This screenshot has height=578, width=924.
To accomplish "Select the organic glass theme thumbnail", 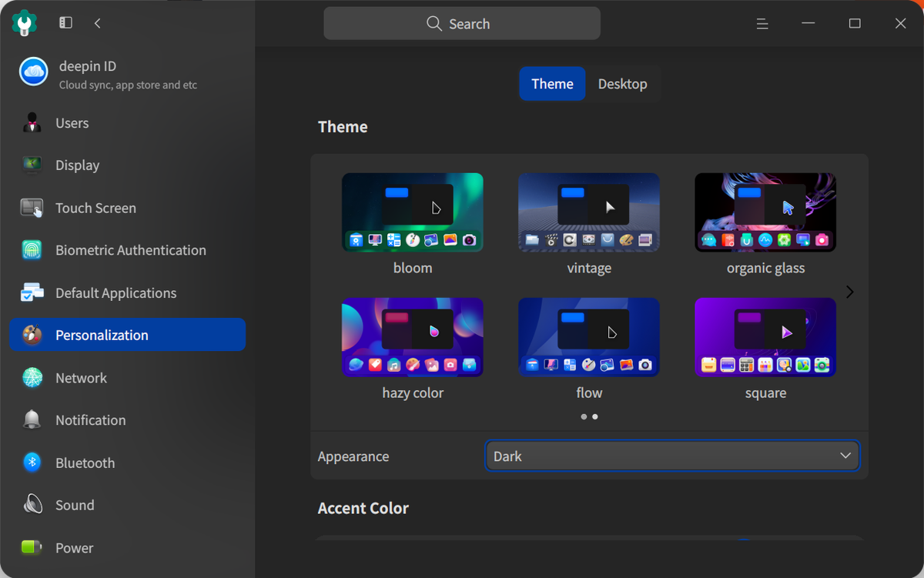I will [x=765, y=212].
